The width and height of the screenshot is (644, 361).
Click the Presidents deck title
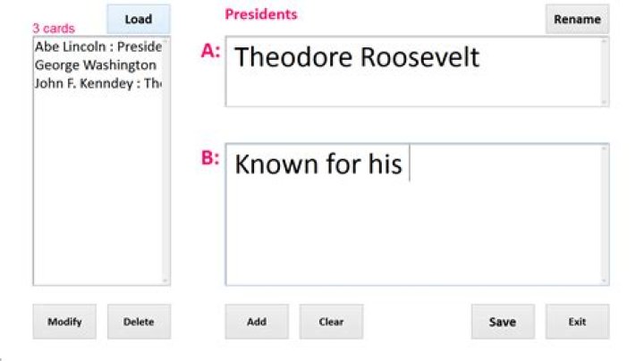[261, 14]
